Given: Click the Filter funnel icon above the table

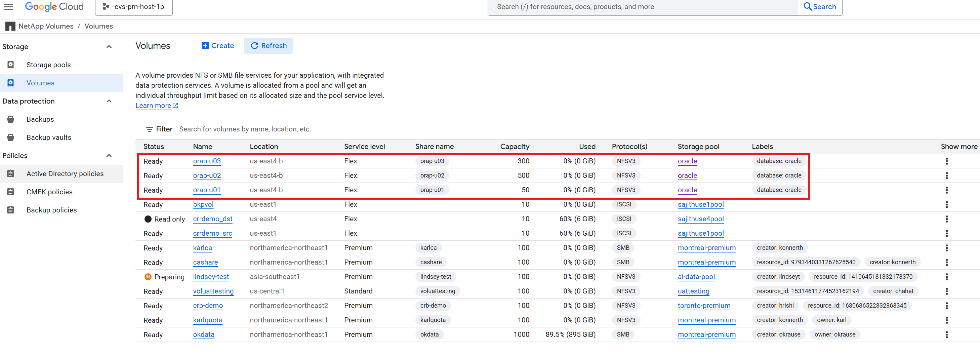Looking at the screenshot, I should [150, 129].
